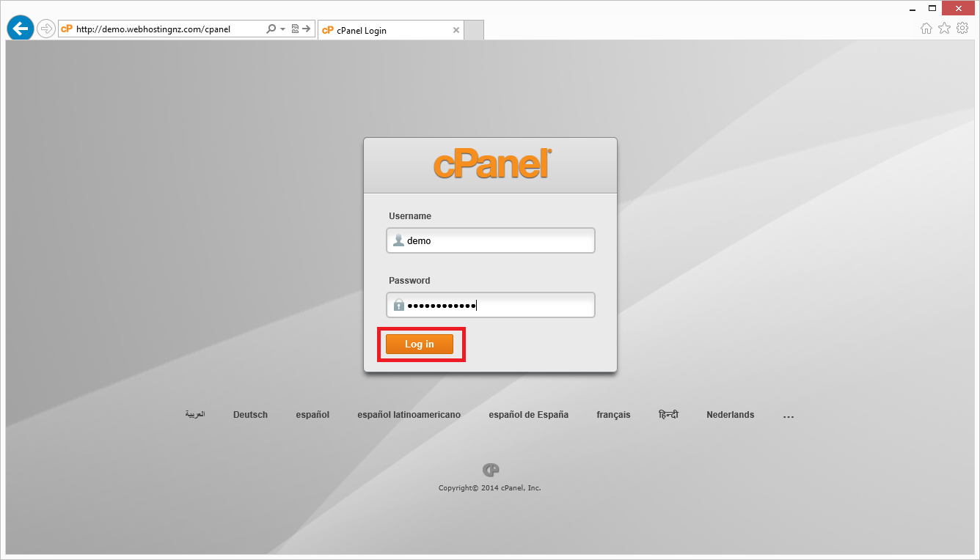Click the search magnifier in address bar
The image size is (980, 560).
(271, 29)
